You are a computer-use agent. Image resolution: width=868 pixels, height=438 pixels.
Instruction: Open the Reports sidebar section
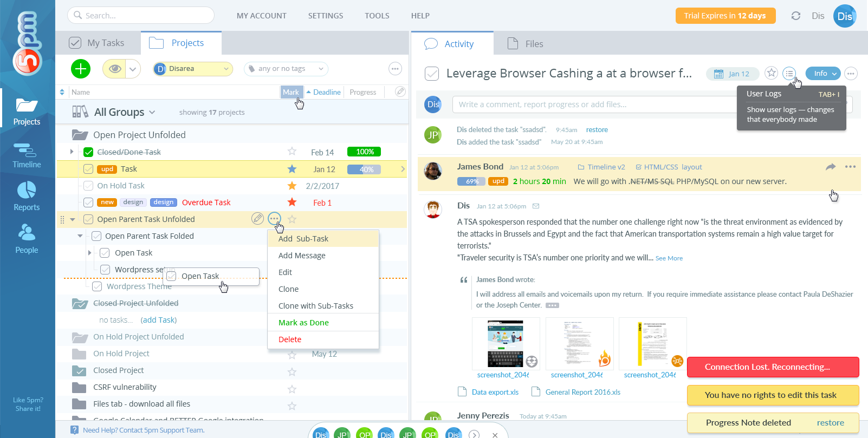(x=27, y=197)
